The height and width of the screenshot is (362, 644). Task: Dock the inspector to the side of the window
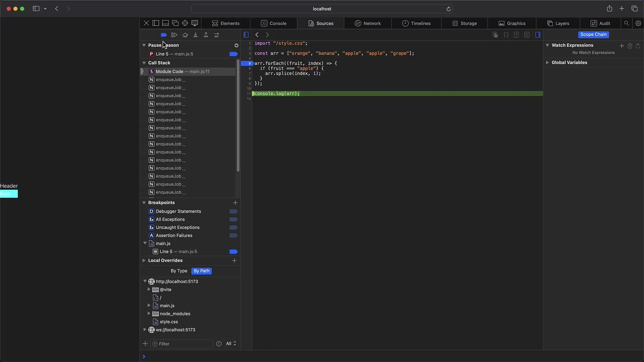pyautogui.click(x=156, y=23)
